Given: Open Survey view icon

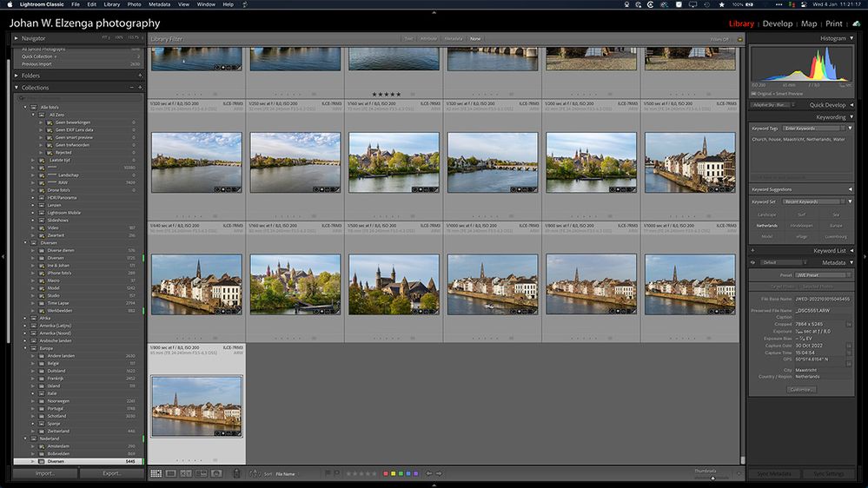Looking at the screenshot, I should click(x=201, y=473).
